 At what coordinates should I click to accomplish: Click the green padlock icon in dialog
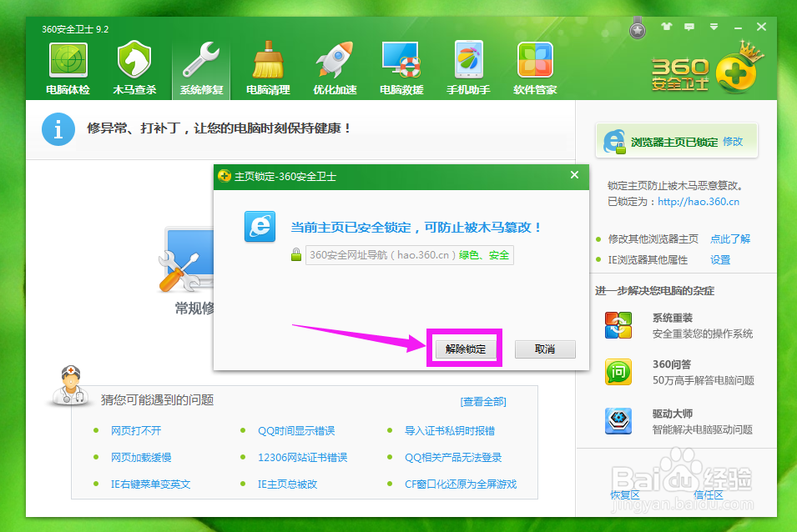296,254
